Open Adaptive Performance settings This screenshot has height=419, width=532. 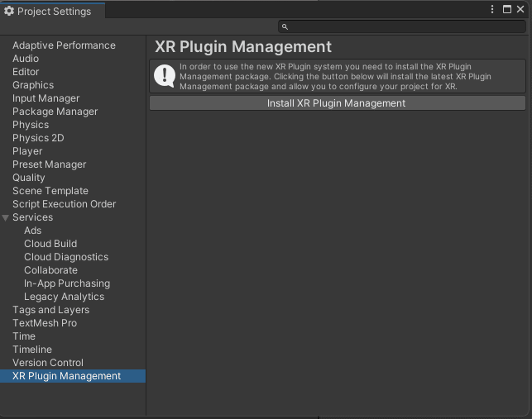coord(64,45)
